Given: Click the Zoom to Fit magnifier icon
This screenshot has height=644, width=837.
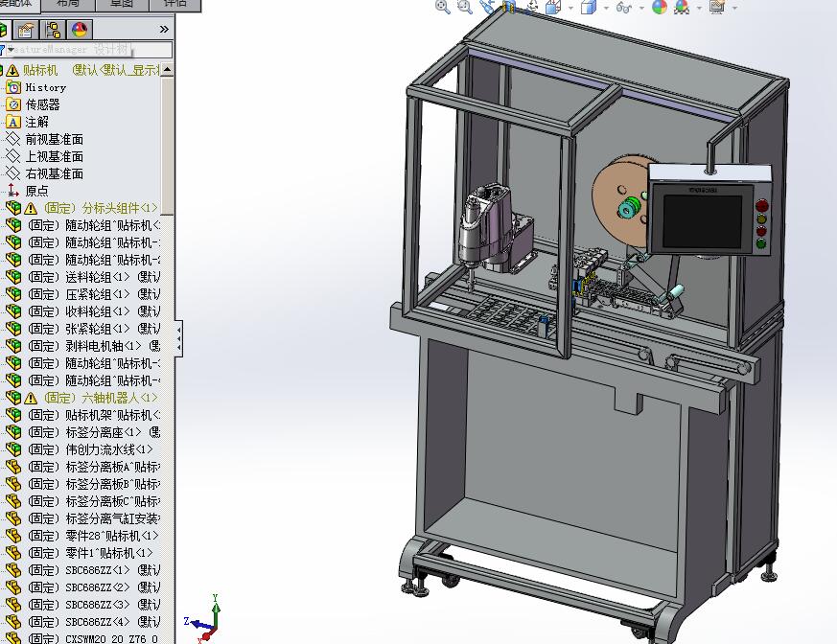Looking at the screenshot, I should (x=443, y=7).
